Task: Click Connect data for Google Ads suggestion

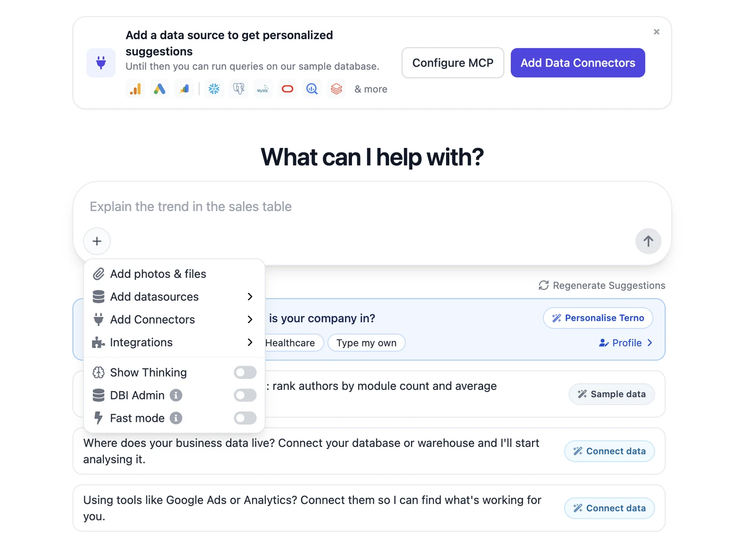Action: click(x=609, y=508)
